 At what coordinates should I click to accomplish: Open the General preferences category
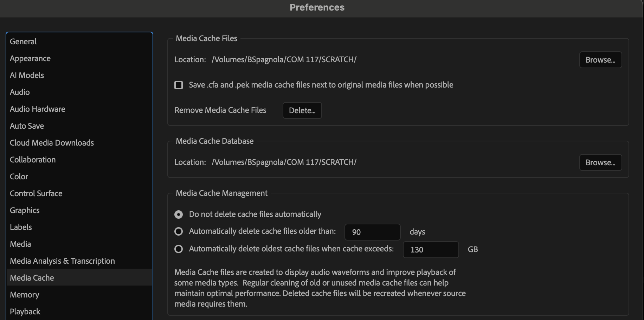pyautogui.click(x=23, y=41)
